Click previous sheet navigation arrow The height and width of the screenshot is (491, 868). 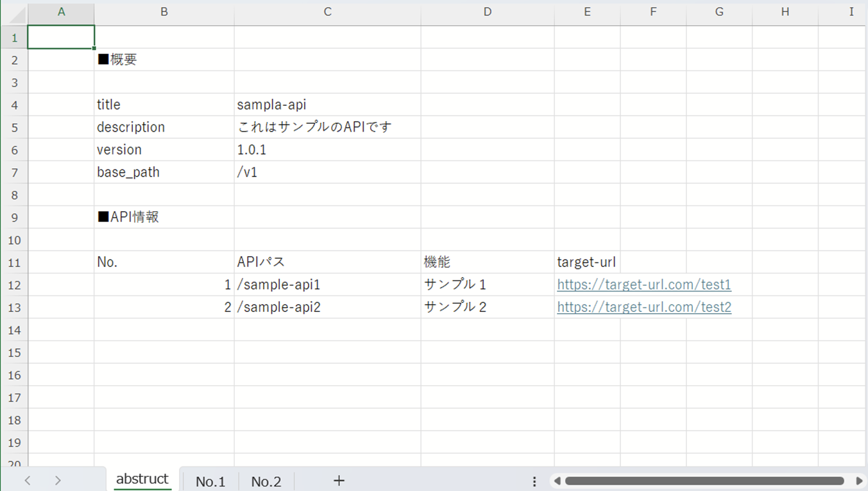click(x=28, y=481)
